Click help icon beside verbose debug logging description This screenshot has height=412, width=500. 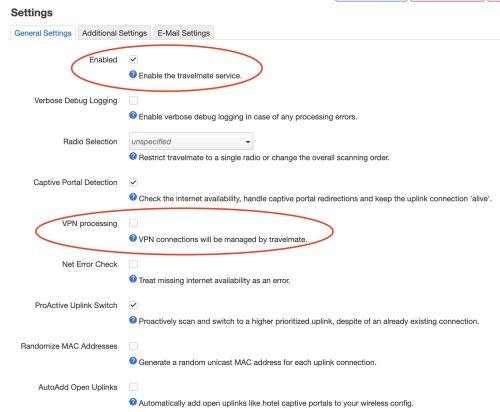coord(133,115)
